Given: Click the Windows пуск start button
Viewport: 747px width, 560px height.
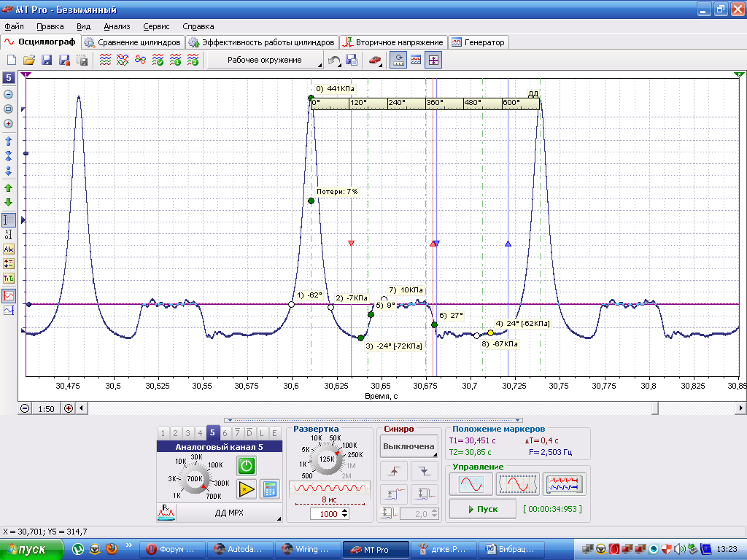Looking at the screenshot, I should (x=32, y=550).
